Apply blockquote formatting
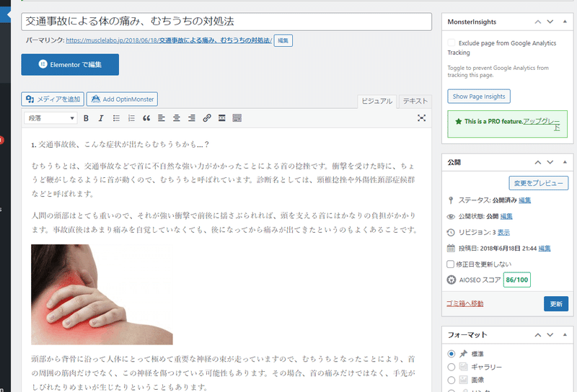Screen dimensions: 577x392 [x=146, y=118]
